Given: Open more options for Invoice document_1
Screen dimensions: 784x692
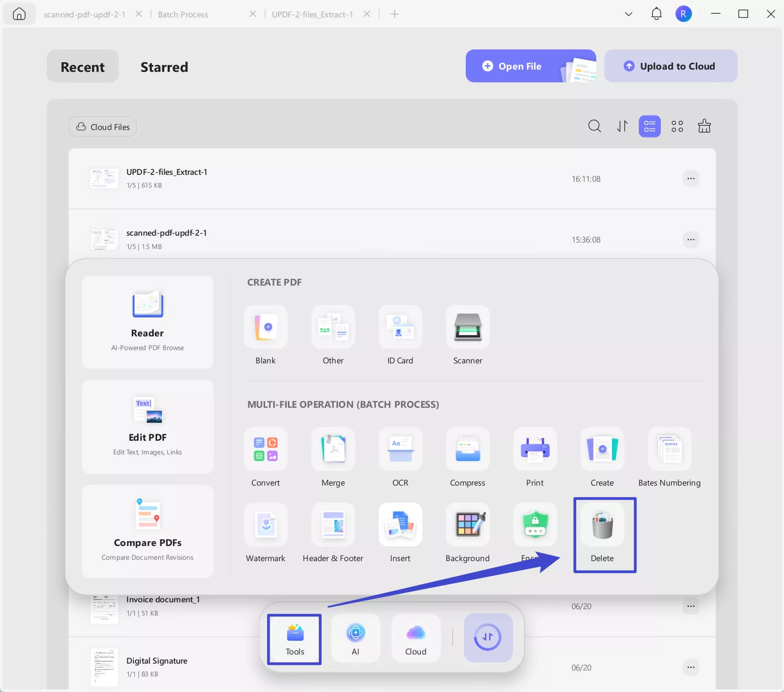Looking at the screenshot, I should [691, 606].
